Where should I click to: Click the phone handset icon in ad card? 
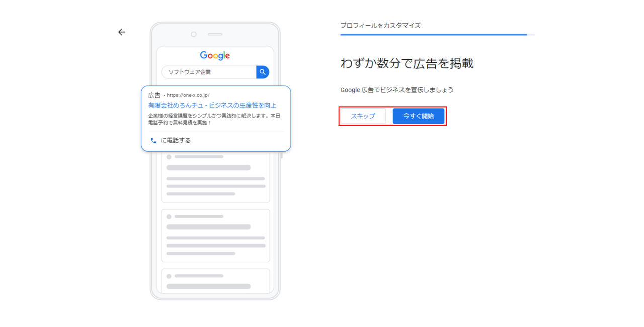pos(153,141)
